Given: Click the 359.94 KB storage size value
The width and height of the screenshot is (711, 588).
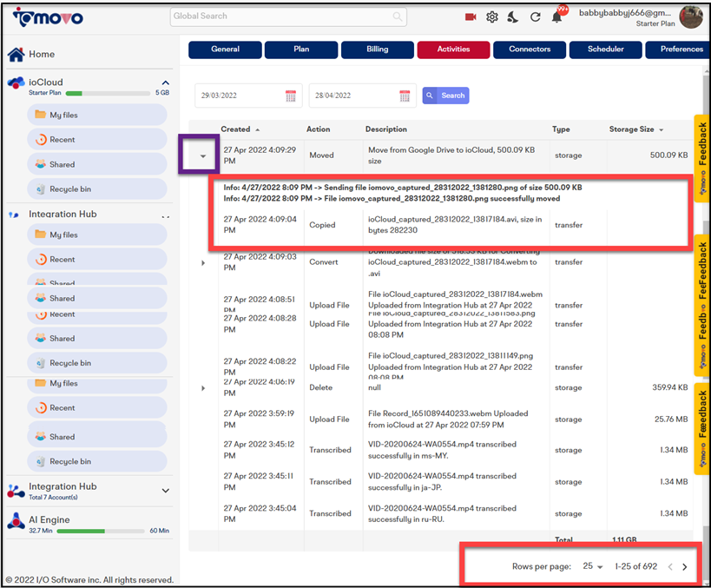Looking at the screenshot, I should coord(669,387).
